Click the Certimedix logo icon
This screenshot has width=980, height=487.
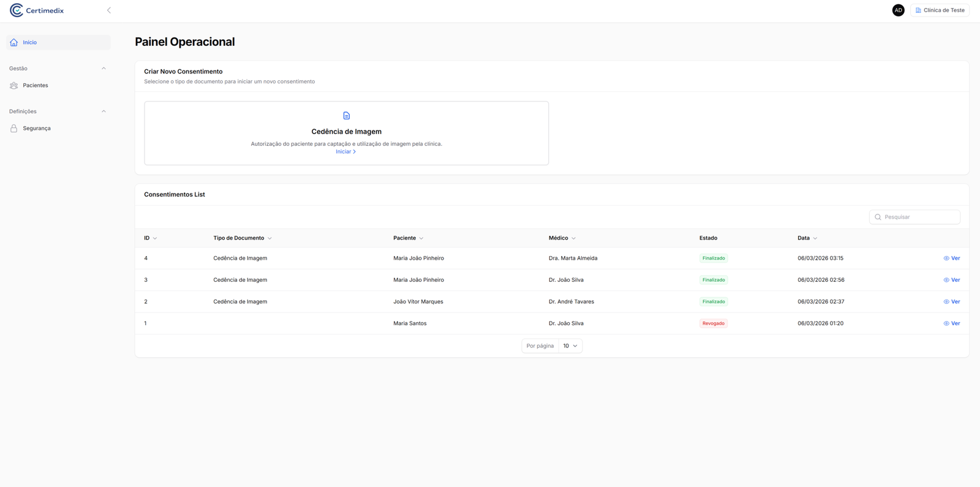point(17,10)
